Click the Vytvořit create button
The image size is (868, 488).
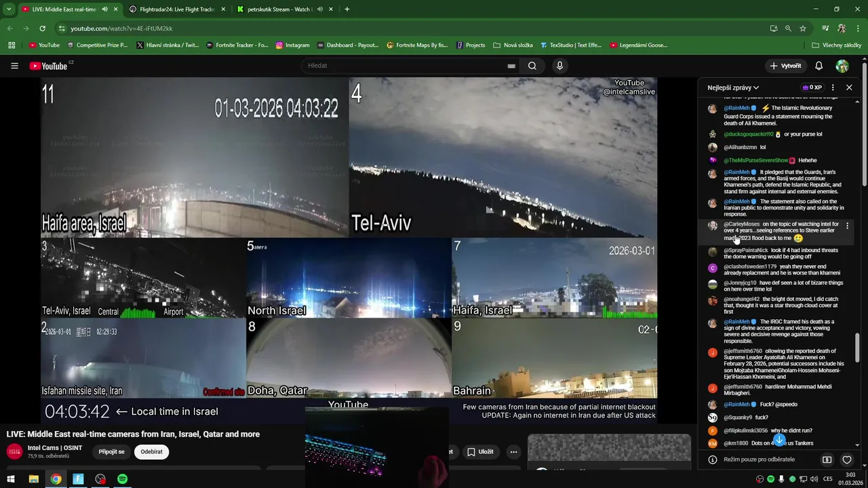pyautogui.click(x=785, y=66)
